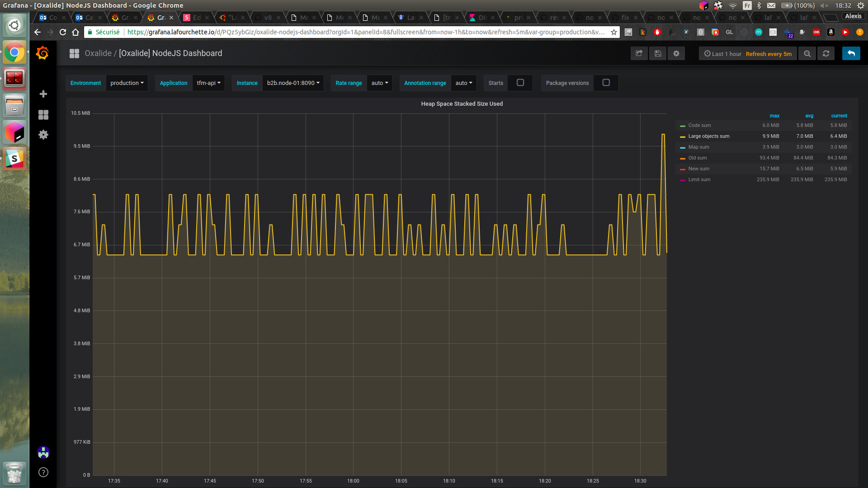Click the refresh dashboard icon
The width and height of the screenshot is (868, 488).
click(x=826, y=53)
